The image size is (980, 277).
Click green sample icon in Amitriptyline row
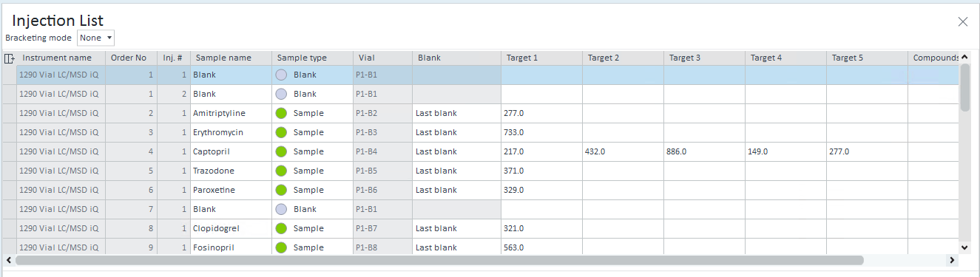(281, 113)
